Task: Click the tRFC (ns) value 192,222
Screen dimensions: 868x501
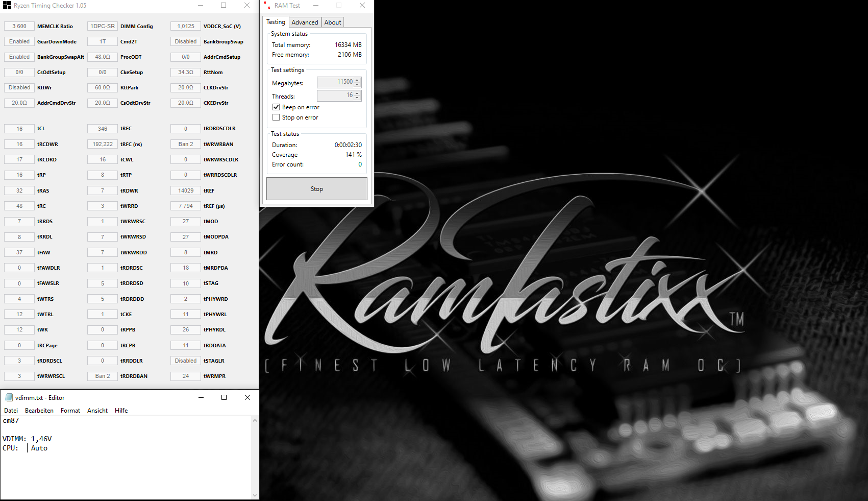Action: click(103, 144)
